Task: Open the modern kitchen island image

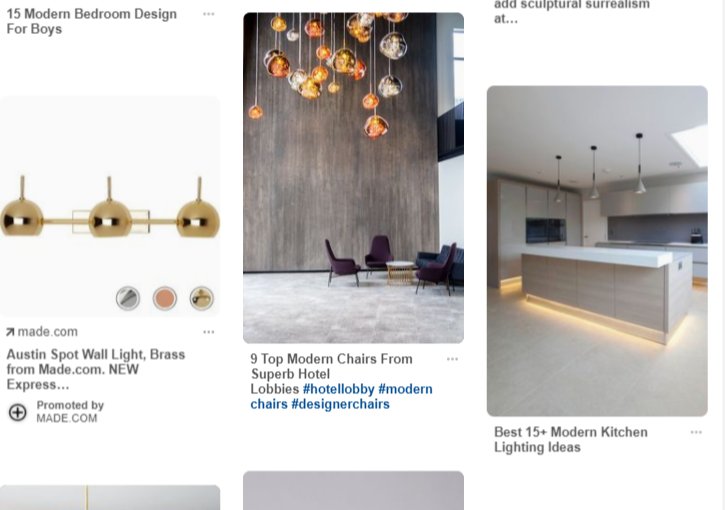Action: pyautogui.click(x=597, y=251)
